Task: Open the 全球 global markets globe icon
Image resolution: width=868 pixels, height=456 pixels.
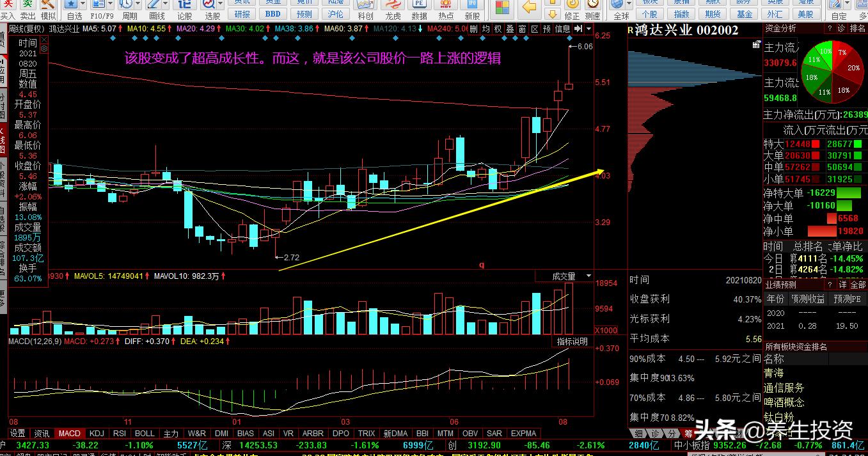Action: coord(619,5)
